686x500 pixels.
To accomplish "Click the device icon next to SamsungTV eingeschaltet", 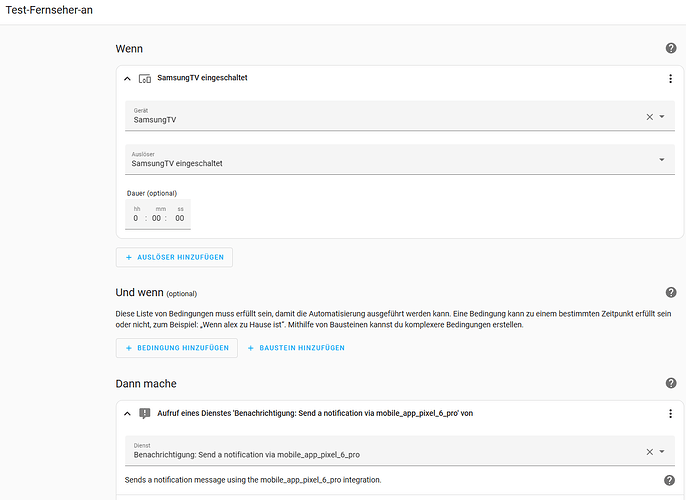I will [145, 79].
